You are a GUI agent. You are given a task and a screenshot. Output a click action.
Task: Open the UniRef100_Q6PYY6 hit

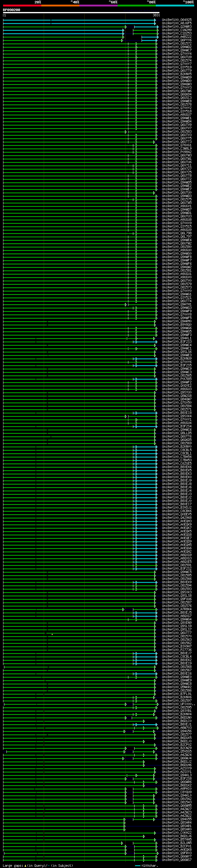click(177, 40)
